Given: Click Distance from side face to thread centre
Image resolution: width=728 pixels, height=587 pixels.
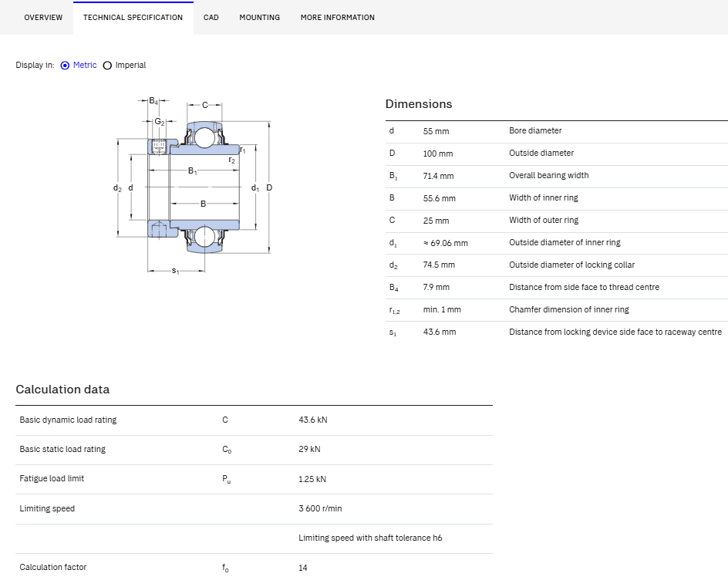Looking at the screenshot, I should click(x=584, y=287).
